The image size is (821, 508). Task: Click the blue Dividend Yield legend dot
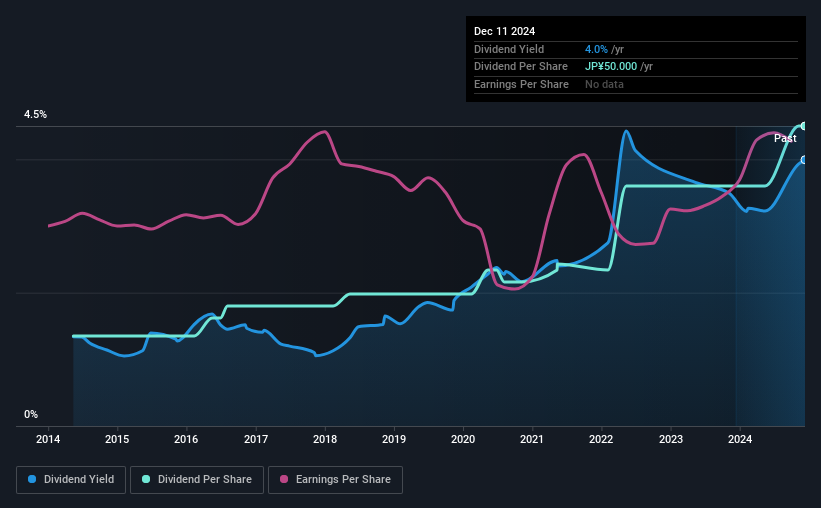(x=32, y=479)
